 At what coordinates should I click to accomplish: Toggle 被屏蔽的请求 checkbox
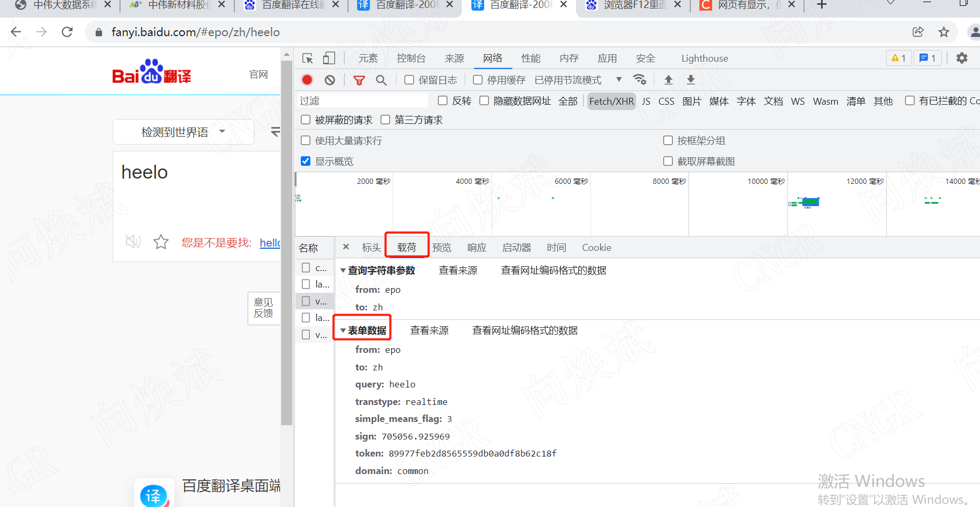tap(306, 120)
